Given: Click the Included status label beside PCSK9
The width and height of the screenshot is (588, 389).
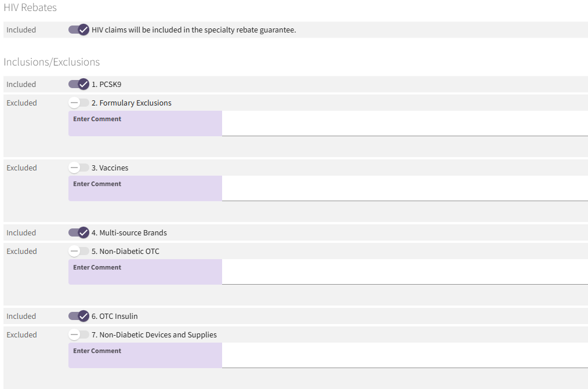Looking at the screenshot, I should tap(21, 84).
